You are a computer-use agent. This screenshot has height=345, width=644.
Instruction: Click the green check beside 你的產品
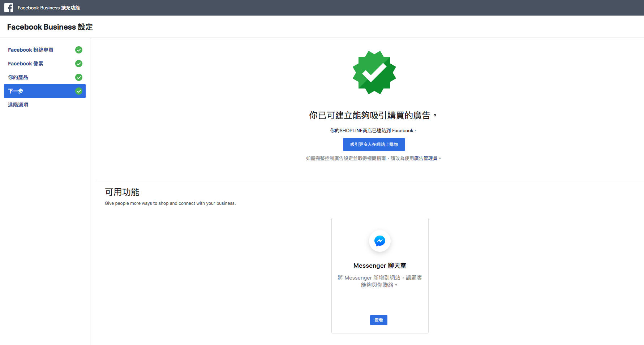79,77
